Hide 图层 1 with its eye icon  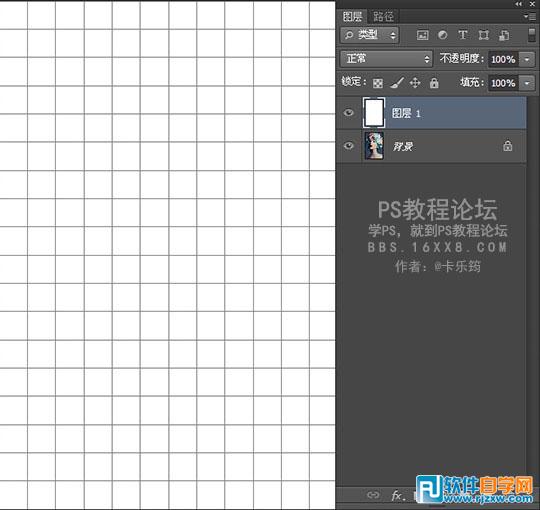[349, 113]
